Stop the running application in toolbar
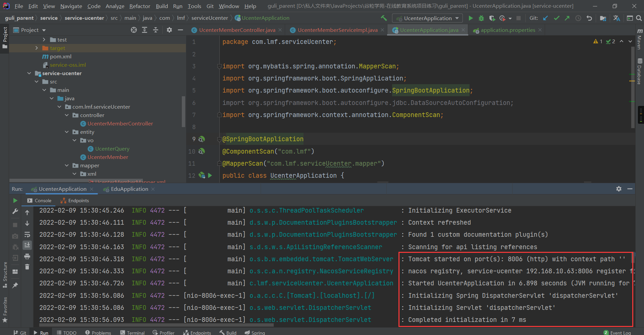Screen dimensions: 644x335 [519, 18]
